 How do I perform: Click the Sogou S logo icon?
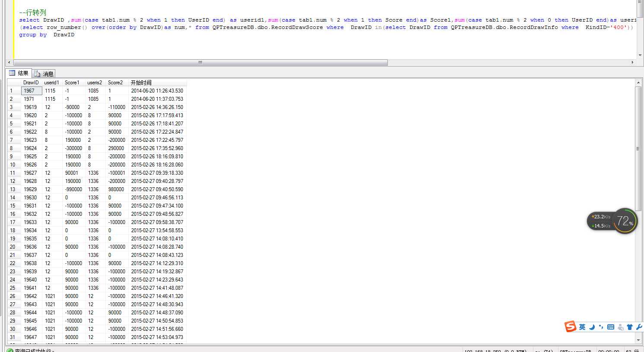pyautogui.click(x=571, y=326)
